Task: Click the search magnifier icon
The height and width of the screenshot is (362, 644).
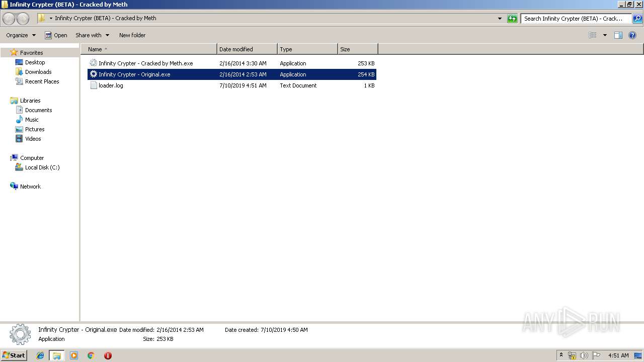Action: 637,19
